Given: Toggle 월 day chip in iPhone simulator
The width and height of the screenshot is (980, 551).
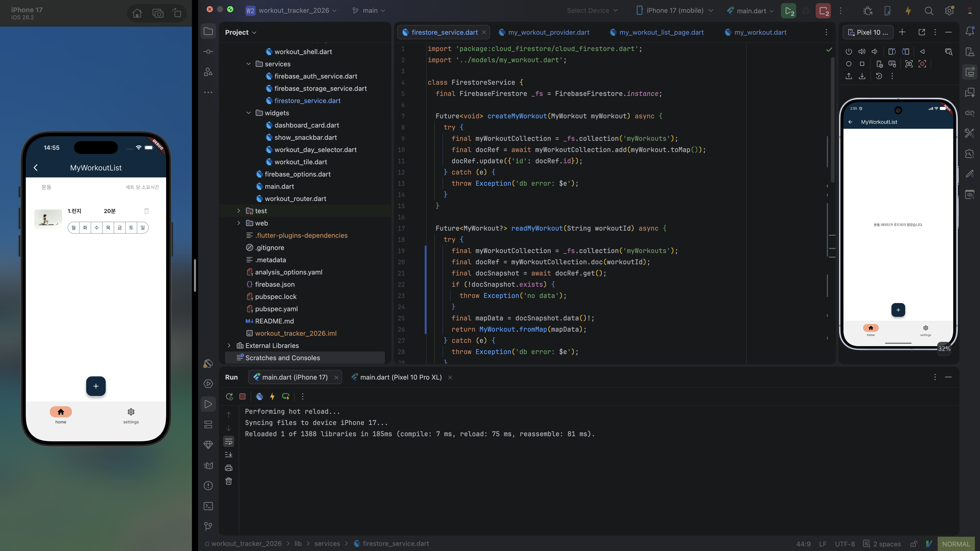Looking at the screenshot, I should tap(74, 228).
